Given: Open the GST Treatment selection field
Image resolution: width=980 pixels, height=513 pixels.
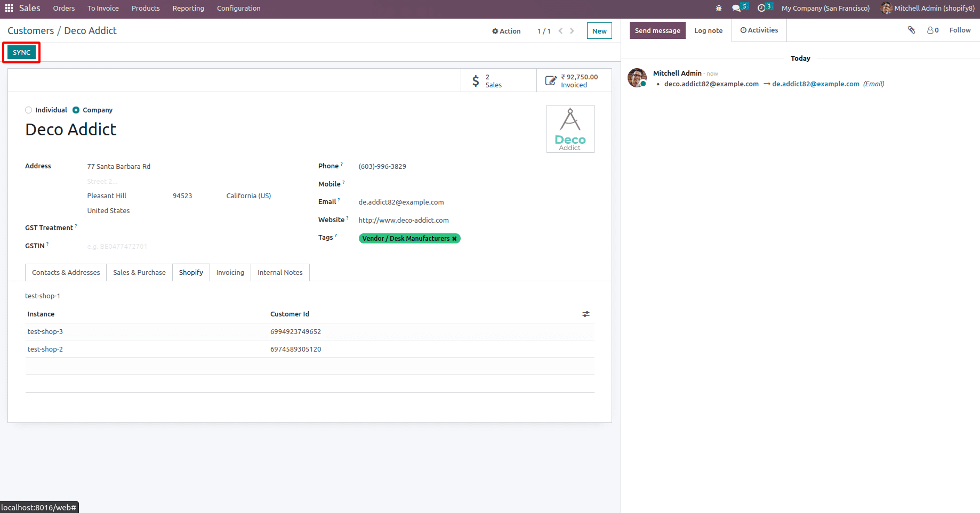Looking at the screenshot, I should pos(195,228).
